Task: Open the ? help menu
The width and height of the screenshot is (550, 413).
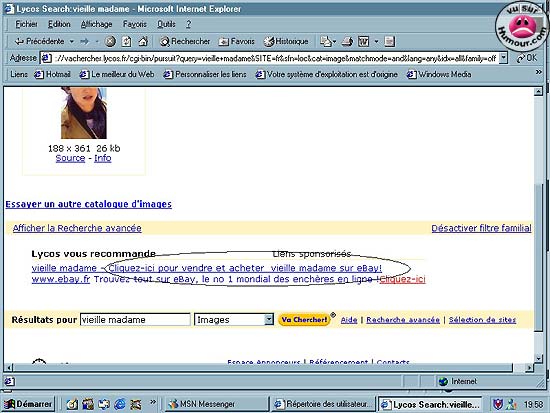Action: click(189, 24)
